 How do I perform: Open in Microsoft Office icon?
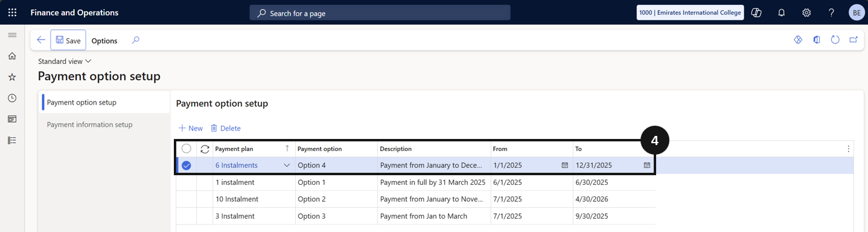pyautogui.click(x=817, y=40)
